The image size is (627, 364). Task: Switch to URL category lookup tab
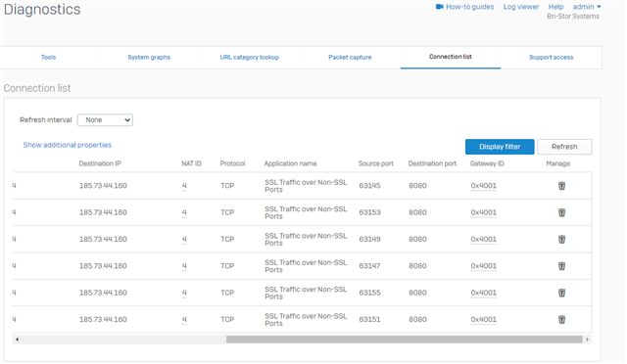(x=250, y=57)
